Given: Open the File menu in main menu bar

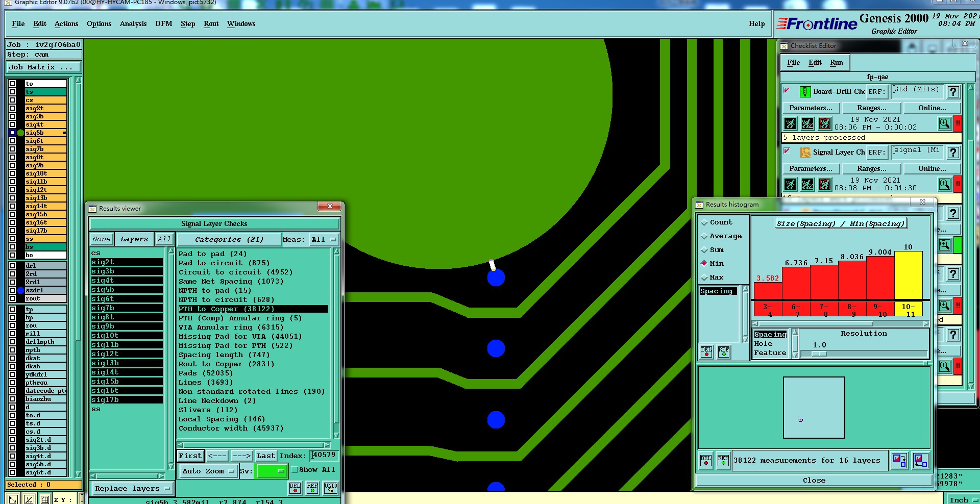Looking at the screenshot, I should (x=18, y=23).
